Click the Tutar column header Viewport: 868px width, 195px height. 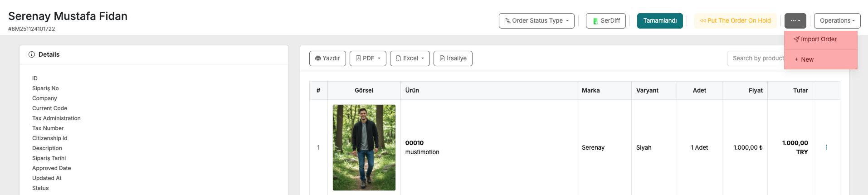click(x=800, y=91)
